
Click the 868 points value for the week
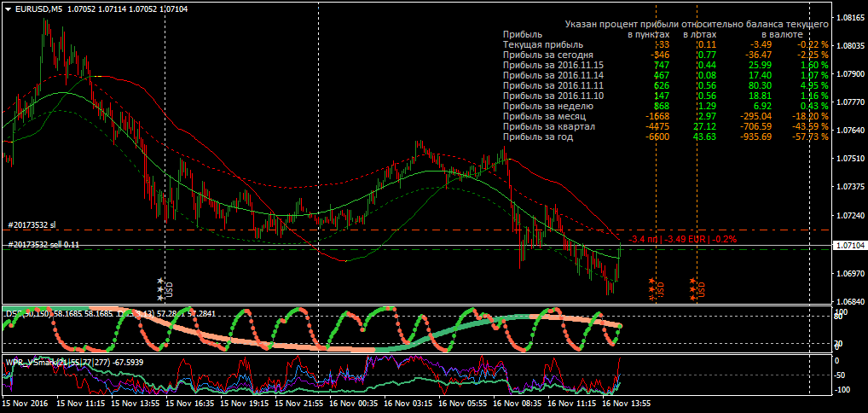tap(662, 106)
